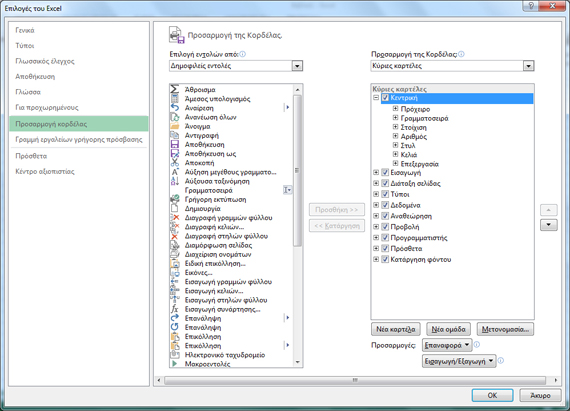Viewport: 570px width, 411px height.
Task: Open the Επαναφορά customizations dropdown
Action: click(447, 345)
